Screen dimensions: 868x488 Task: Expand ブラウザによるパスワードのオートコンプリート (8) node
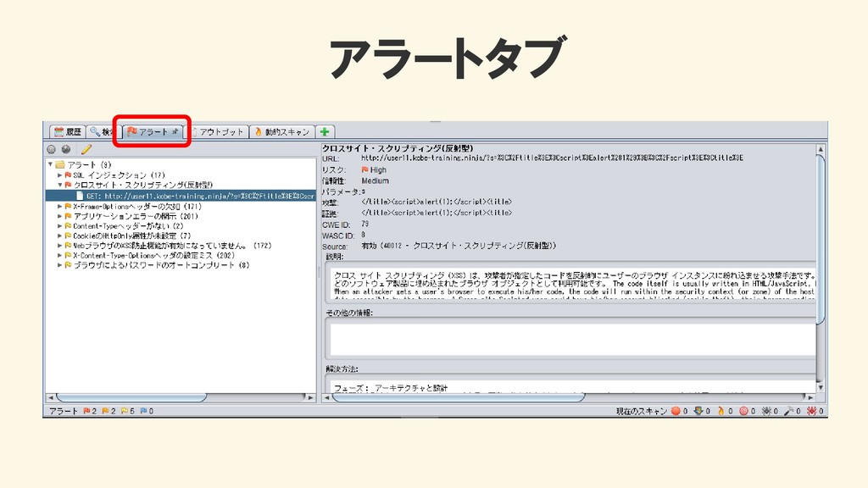tap(60, 265)
